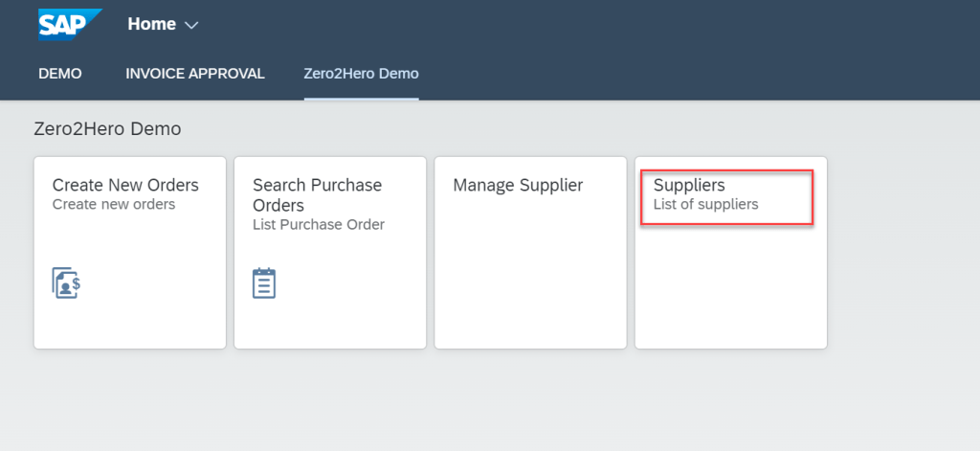Click the Zero2Hero Demo group heading

[x=107, y=128]
